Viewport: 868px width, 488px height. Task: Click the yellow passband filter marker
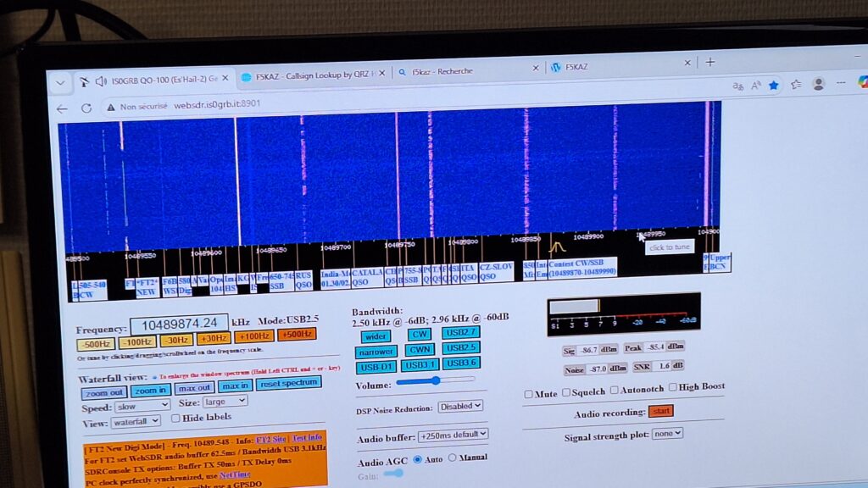[557, 247]
